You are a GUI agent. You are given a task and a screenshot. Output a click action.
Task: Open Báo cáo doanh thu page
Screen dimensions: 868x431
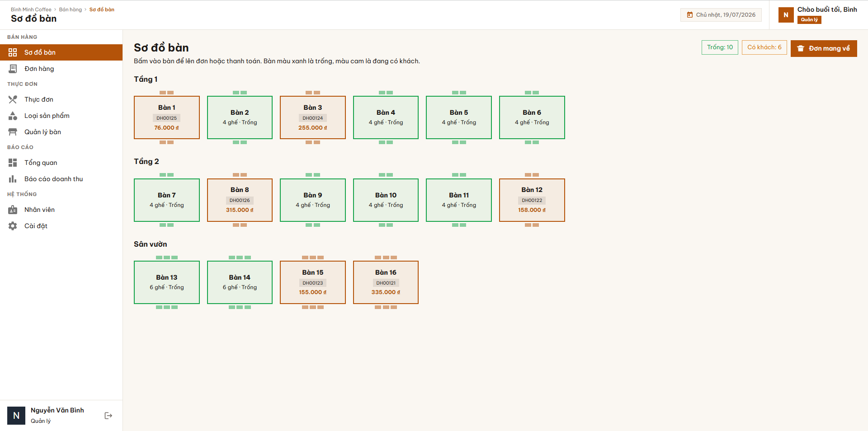pyautogui.click(x=61, y=179)
